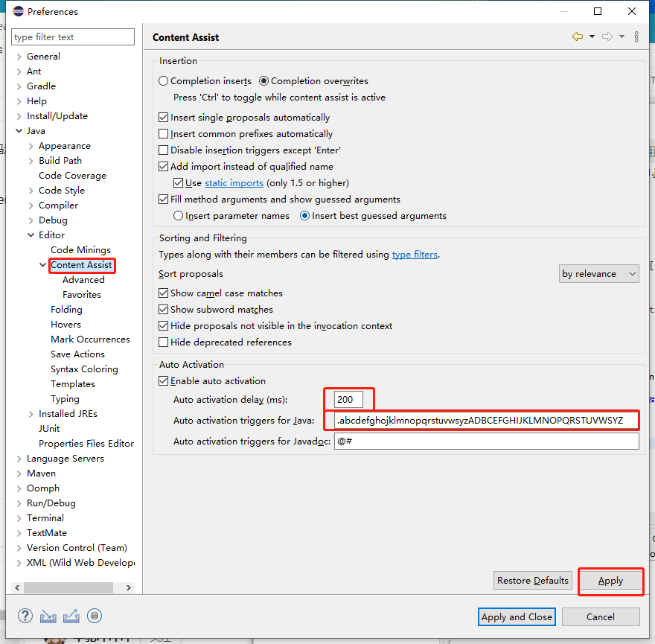Open the Folding preference page
655x644 pixels.
click(66, 310)
